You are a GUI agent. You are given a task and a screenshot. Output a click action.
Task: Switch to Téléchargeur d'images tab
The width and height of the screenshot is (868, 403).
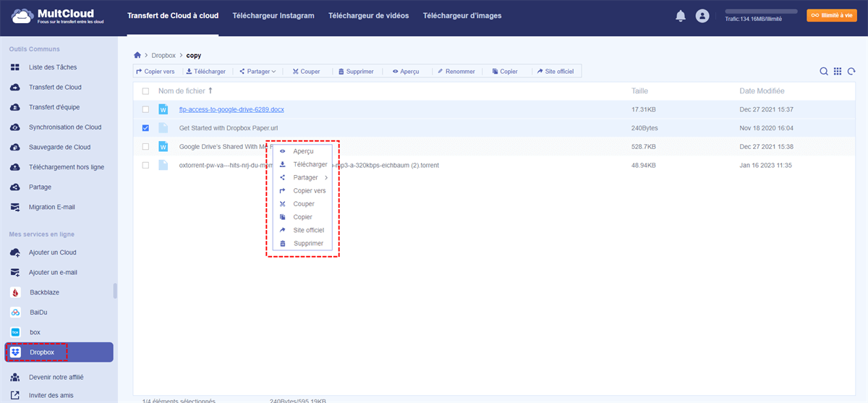click(462, 16)
